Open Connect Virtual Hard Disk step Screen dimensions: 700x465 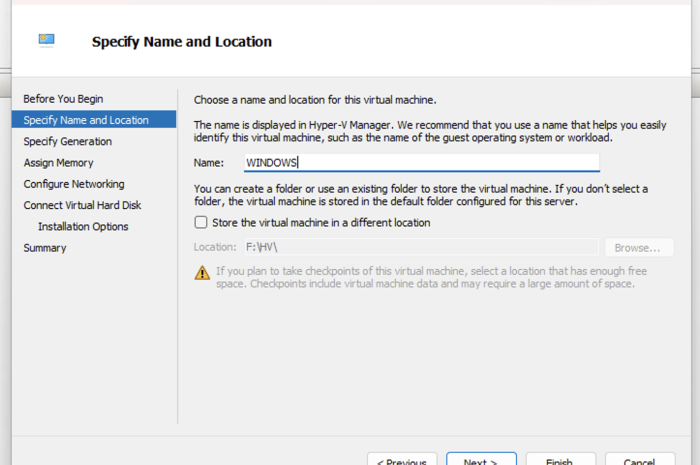[82, 205]
